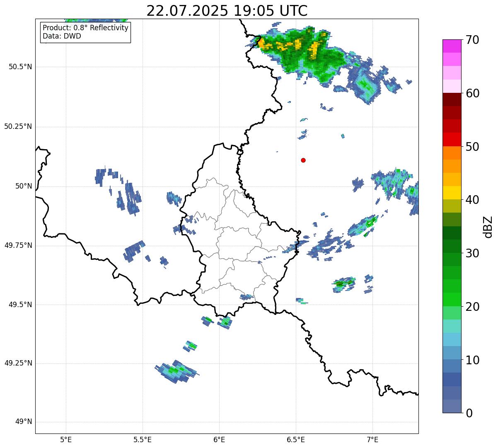Click the 7°E longitude label
498x448 pixels.
coord(372,439)
